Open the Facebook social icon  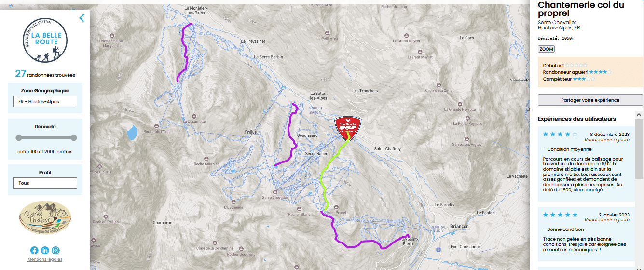pyautogui.click(x=34, y=250)
